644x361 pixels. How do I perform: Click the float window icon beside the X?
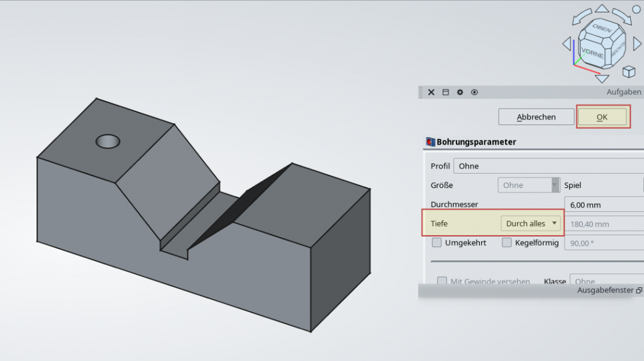click(x=445, y=92)
